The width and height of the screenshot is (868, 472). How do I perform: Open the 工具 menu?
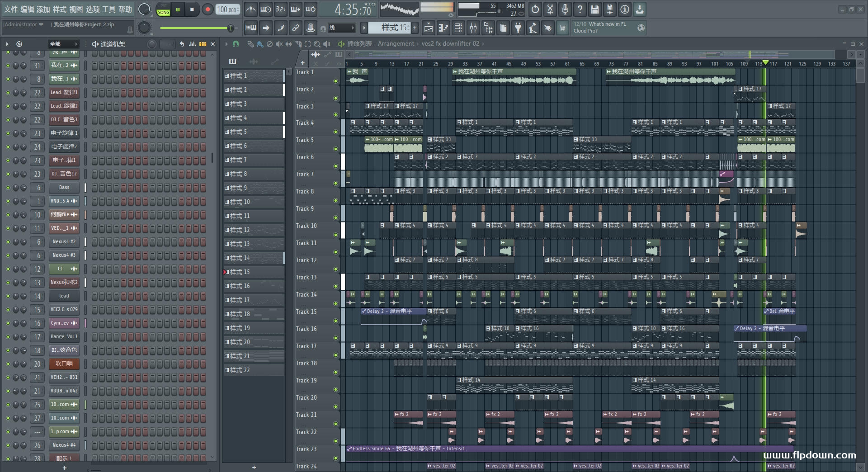pos(108,9)
